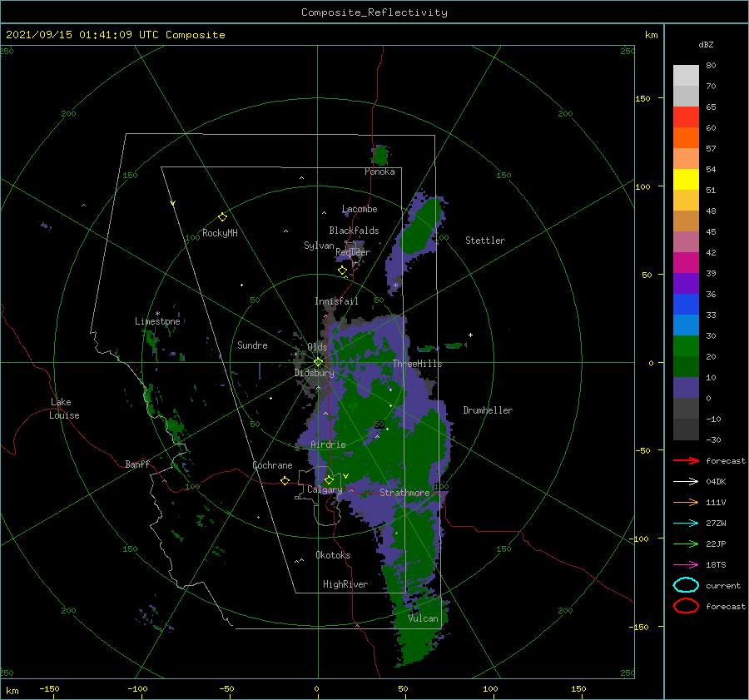
Task: Click the Composite_Reflectivity title
Action: point(374,12)
